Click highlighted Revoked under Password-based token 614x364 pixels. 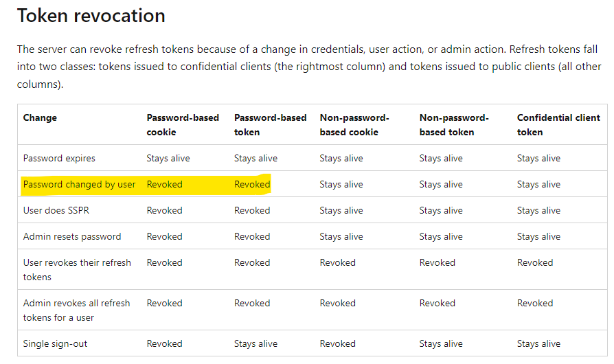(x=251, y=184)
